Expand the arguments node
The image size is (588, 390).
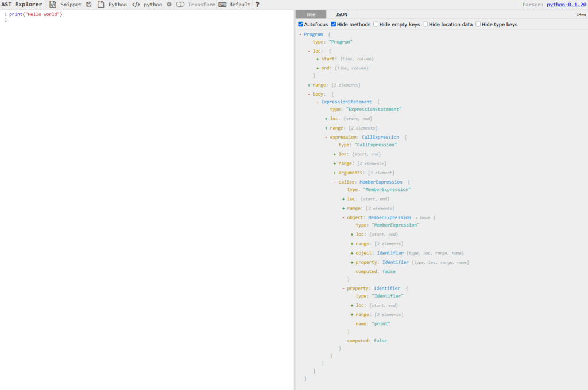335,173
